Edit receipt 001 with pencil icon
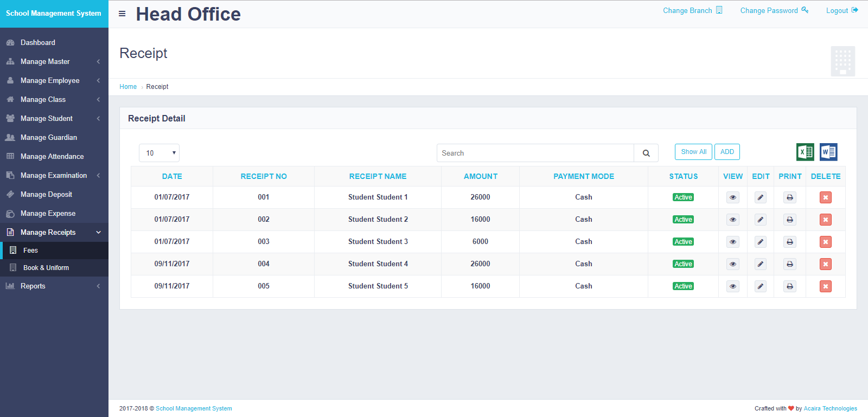The height and width of the screenshot is (417, 868). 761,197
